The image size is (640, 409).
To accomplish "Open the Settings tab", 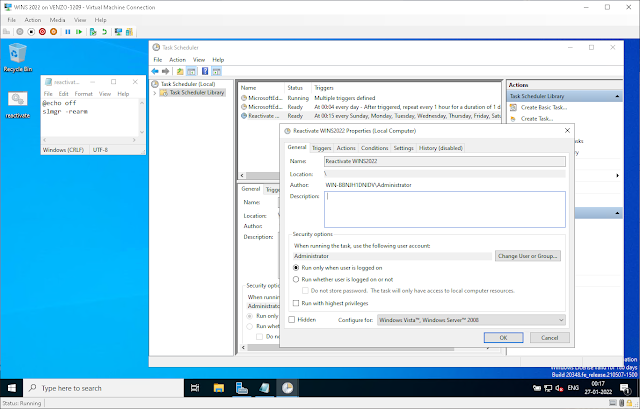I will tap(403, 148).
